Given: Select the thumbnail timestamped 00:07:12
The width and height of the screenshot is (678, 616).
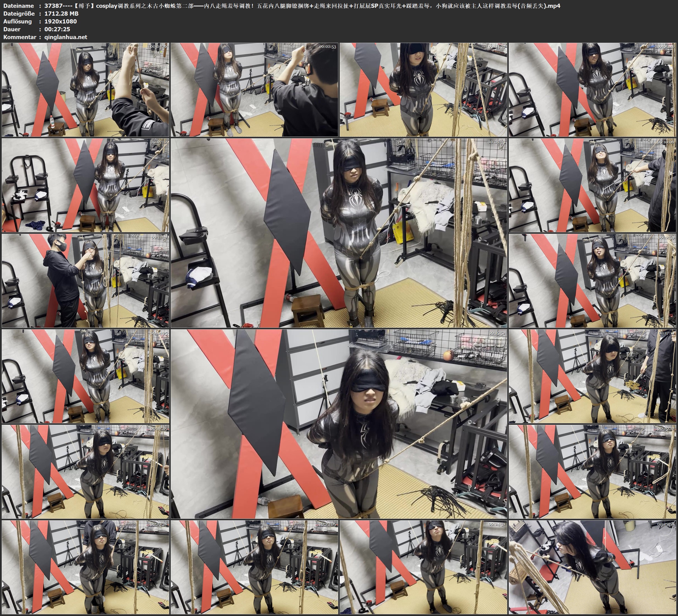Looking at the screenshot, I should tap(85, 185).
